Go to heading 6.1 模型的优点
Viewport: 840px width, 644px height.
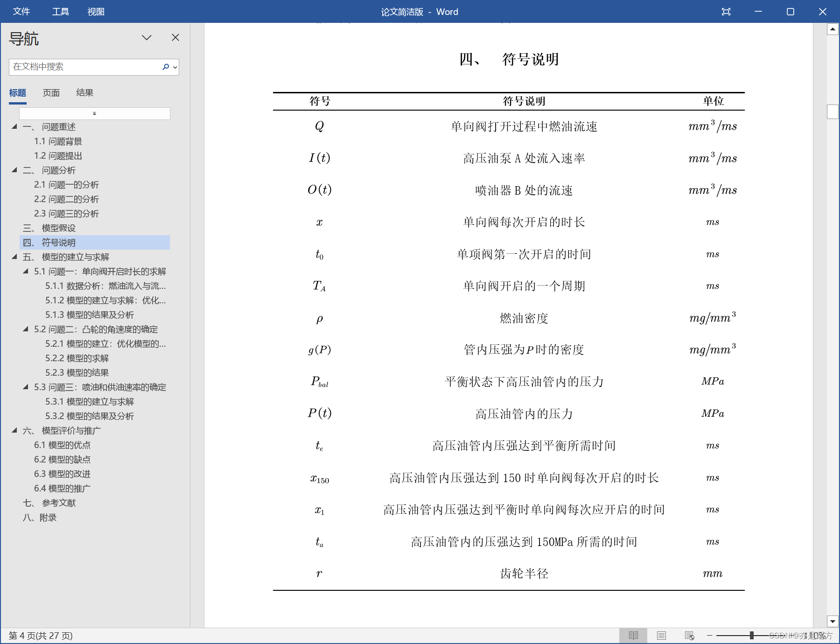coord(62,445)
